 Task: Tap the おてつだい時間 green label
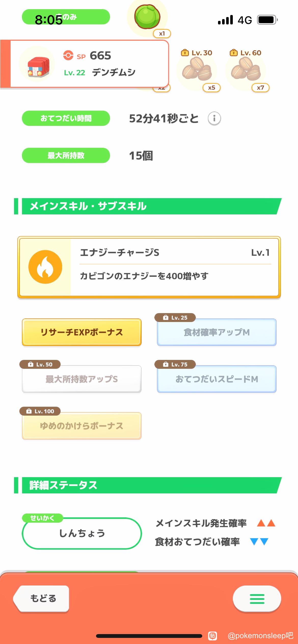coord(66,118)
